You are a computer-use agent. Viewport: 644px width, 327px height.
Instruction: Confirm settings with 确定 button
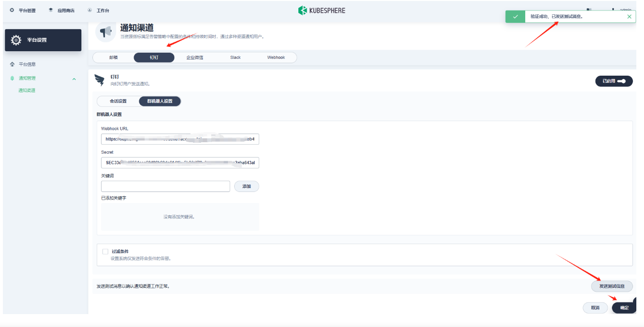click(624, 308)
